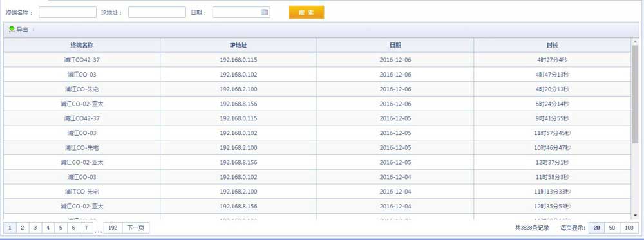Select duration cell 12时35分53秒
The image size is (644, 240).
553,207
